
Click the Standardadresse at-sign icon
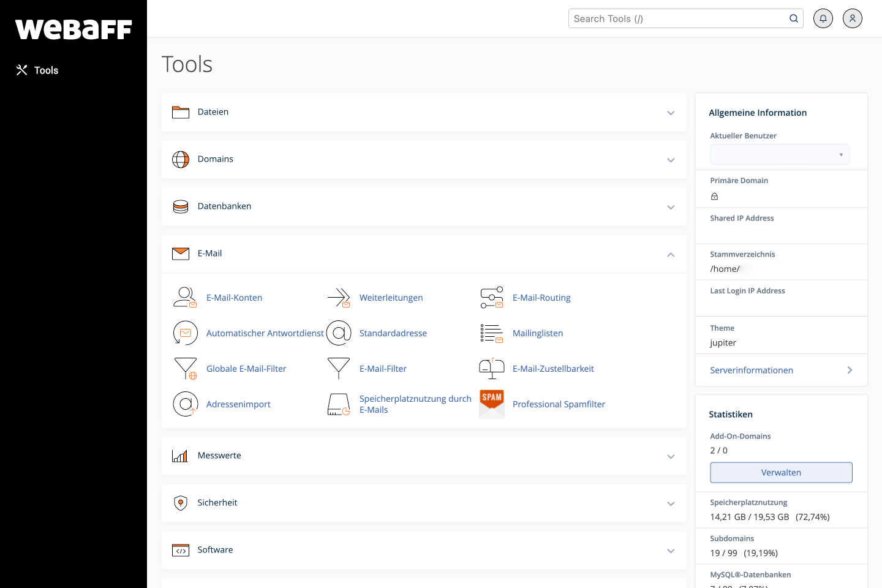tap(339, 333)
